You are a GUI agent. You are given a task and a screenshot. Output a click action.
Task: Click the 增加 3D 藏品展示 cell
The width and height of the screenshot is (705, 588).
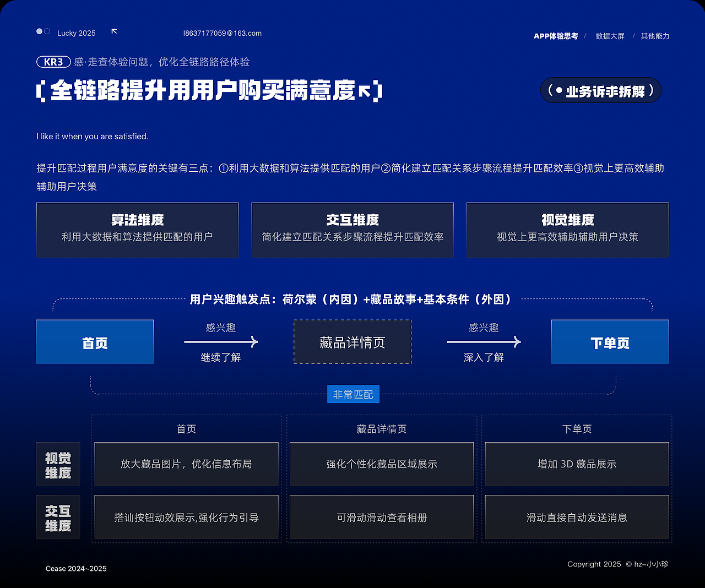(577, 464)
